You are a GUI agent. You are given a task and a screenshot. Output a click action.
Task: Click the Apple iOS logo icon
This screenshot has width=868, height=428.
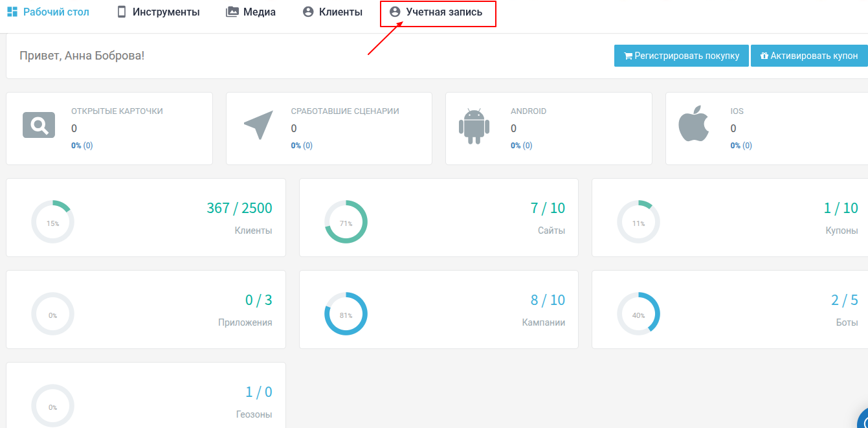694,125
